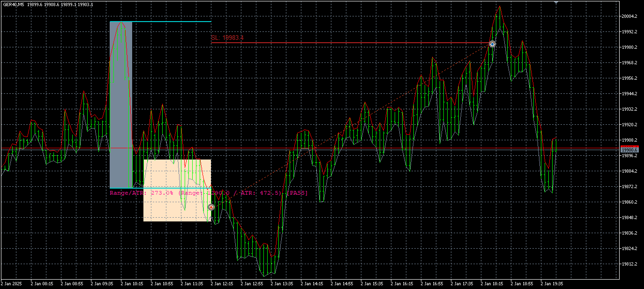Select the red SL horizontal line
The width and height of the screenshot is (644, 289).
[351, 43]
